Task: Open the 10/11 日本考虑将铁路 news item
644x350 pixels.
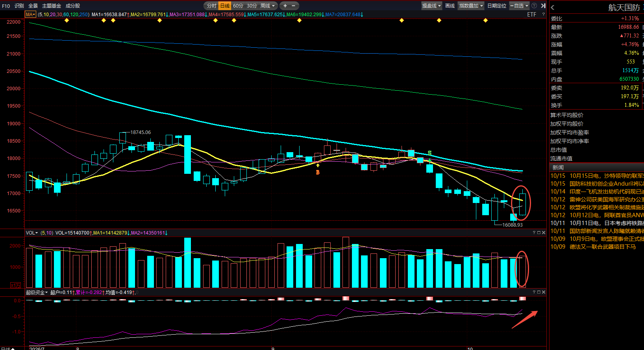Action: [597, 223]
